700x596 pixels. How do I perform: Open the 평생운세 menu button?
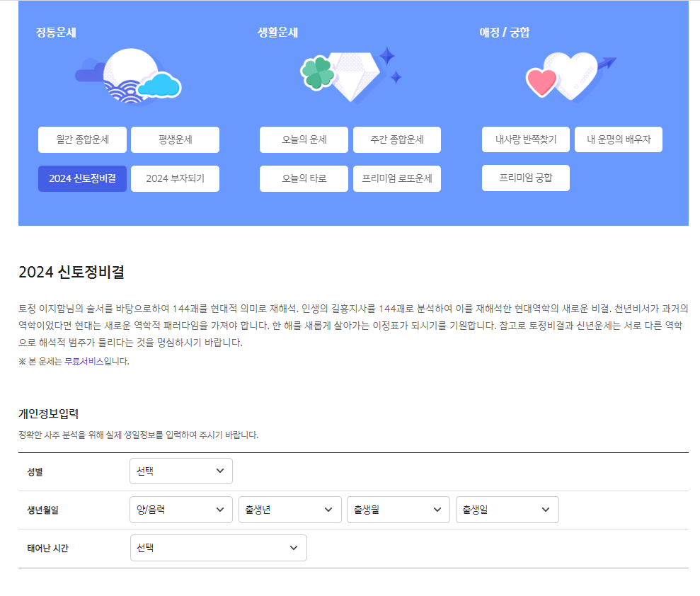176,139
